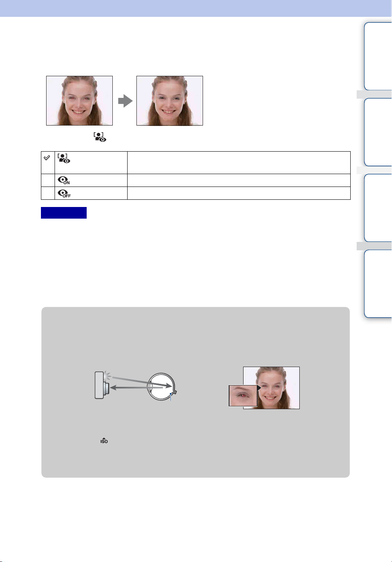The image size is (392, 562).
Task: Click the dark blue notes label box
Action: (64, 213)
